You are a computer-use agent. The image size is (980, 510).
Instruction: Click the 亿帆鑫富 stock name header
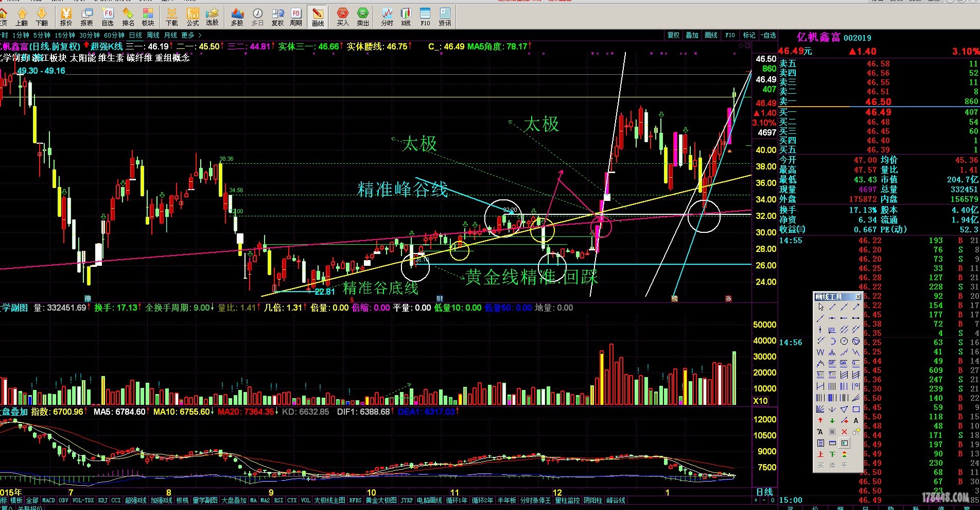[818, 37]
